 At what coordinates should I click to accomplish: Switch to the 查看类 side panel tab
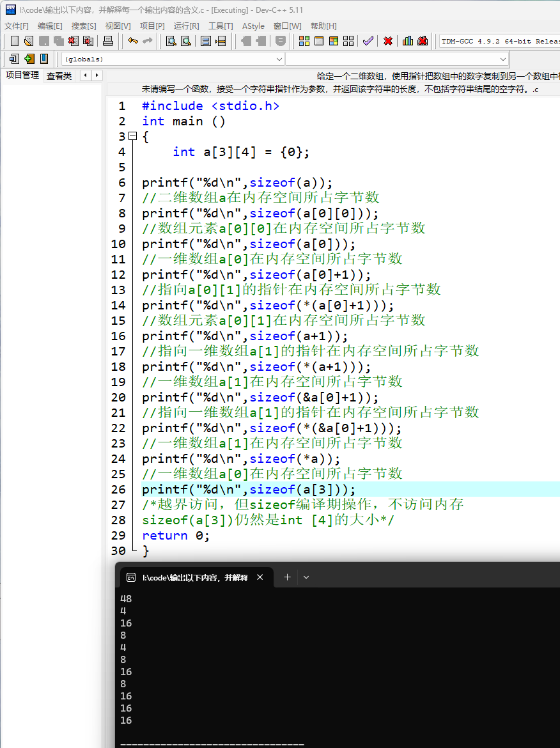pyautogui.click(x=59, y=76)
